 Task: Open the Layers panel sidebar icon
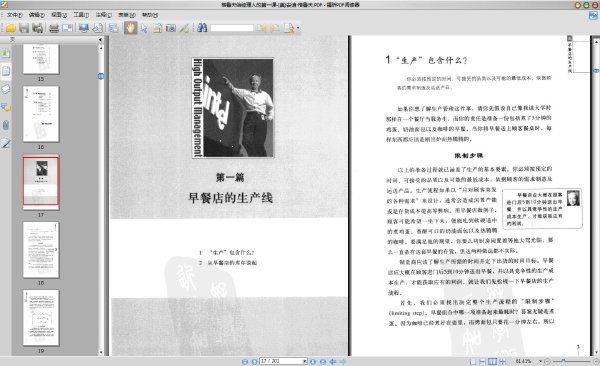[6, 89]
